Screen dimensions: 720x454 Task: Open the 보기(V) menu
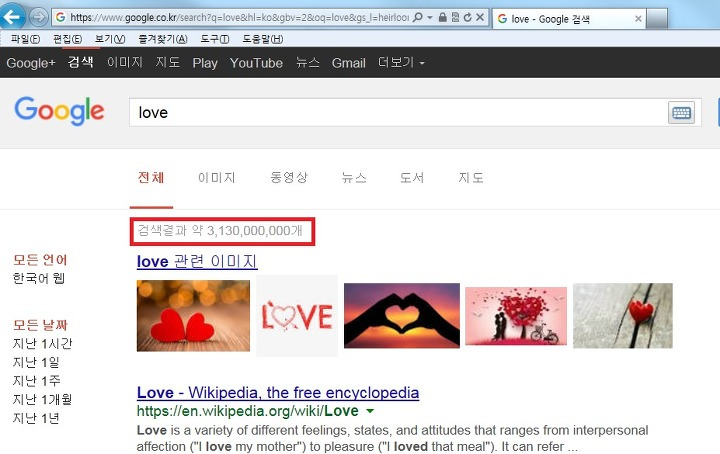click(110, 39)
